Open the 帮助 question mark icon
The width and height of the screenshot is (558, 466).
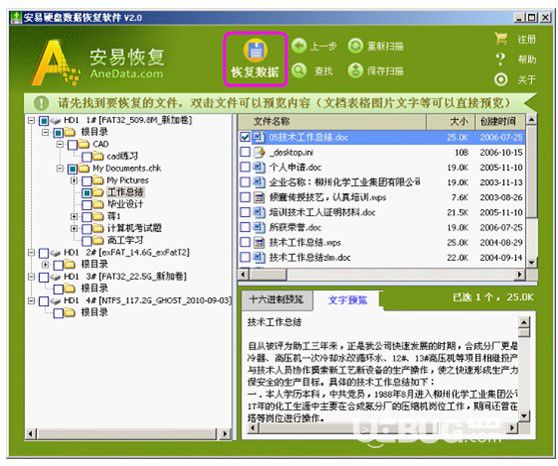[x=501, y=59]
